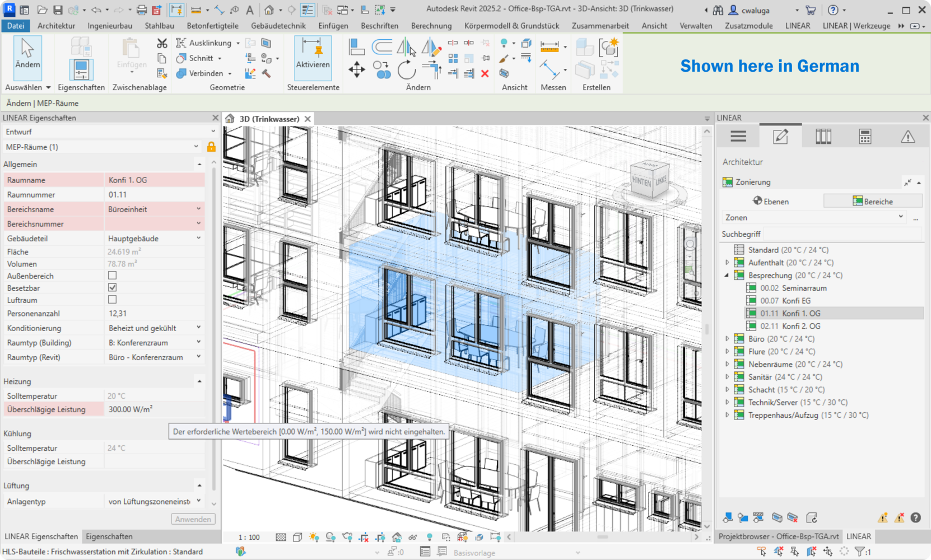Enable the Außenbereich checkbox
Viewport: 931px width, 560px height.
pos(113,276)
